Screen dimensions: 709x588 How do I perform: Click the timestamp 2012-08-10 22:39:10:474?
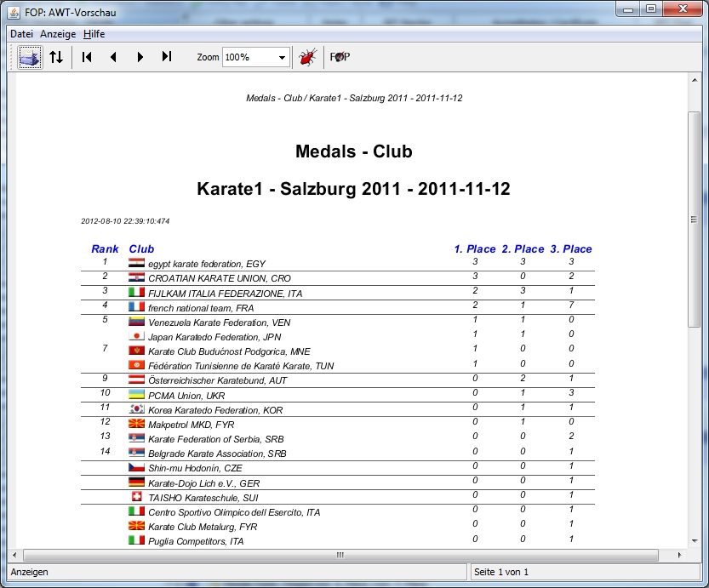(x=125, y=221)
